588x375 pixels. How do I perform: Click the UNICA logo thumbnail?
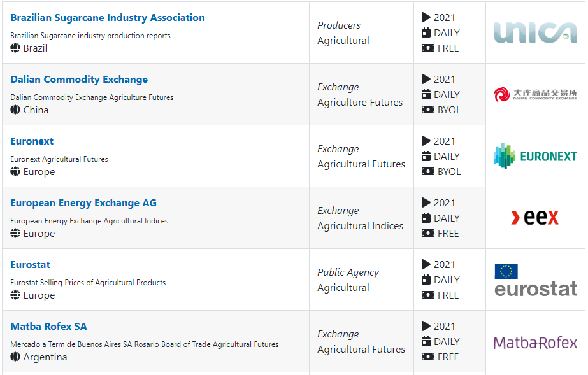(535, 32)
